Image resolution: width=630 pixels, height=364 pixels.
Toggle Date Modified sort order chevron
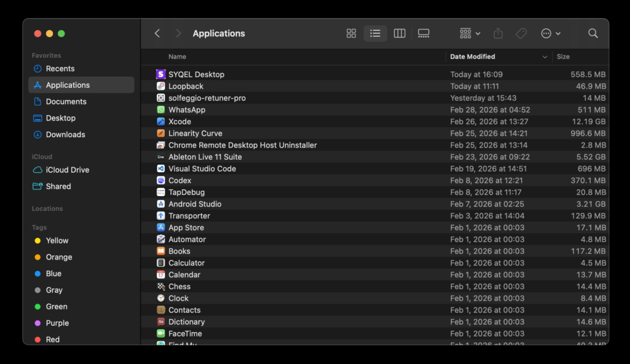[x=544, y=57]
